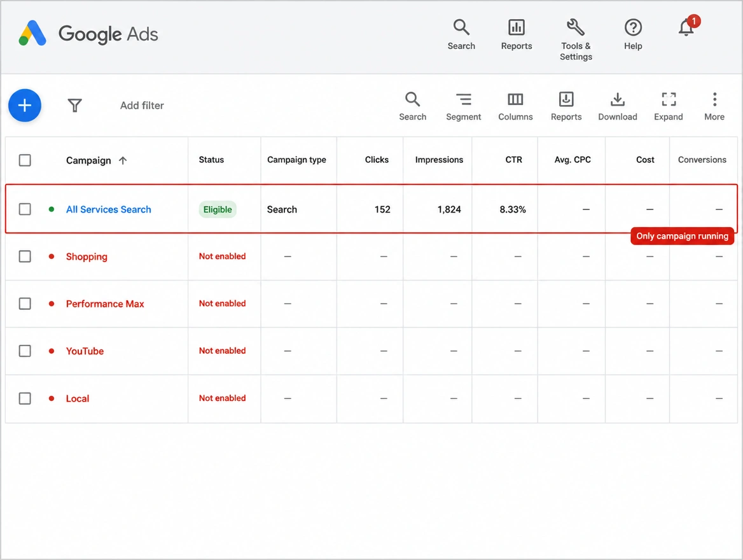743x560 pixels.
Task: Sort by CTR column header
Action: (513, 160)
